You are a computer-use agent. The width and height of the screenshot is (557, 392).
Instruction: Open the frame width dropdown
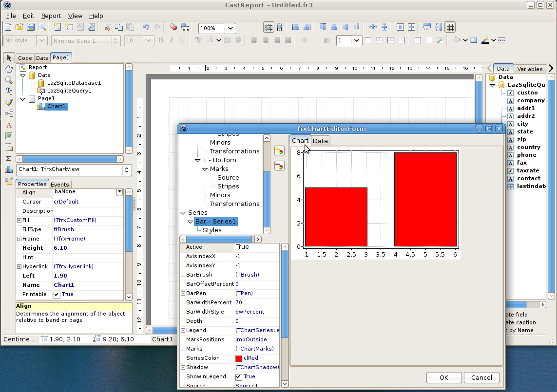356,40
